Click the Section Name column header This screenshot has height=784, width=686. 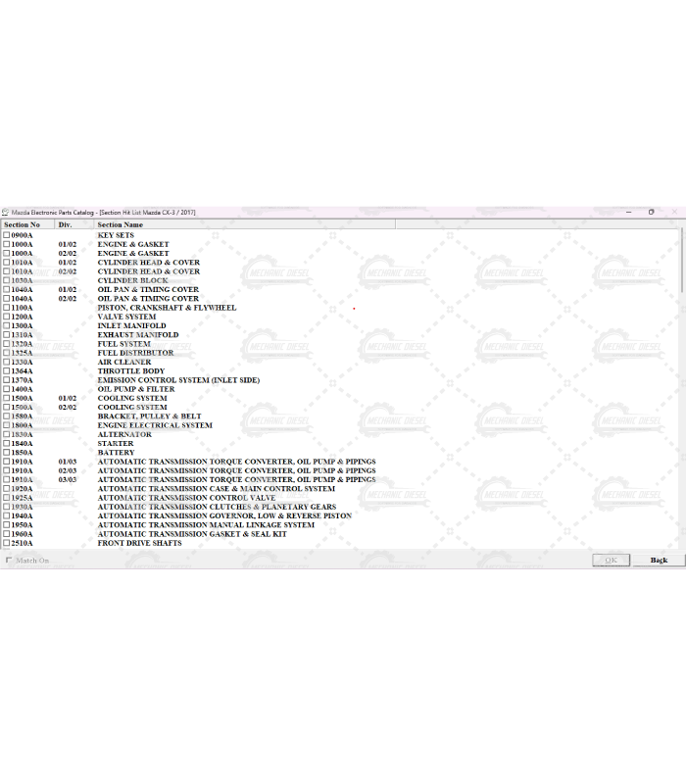pos(120,224)
